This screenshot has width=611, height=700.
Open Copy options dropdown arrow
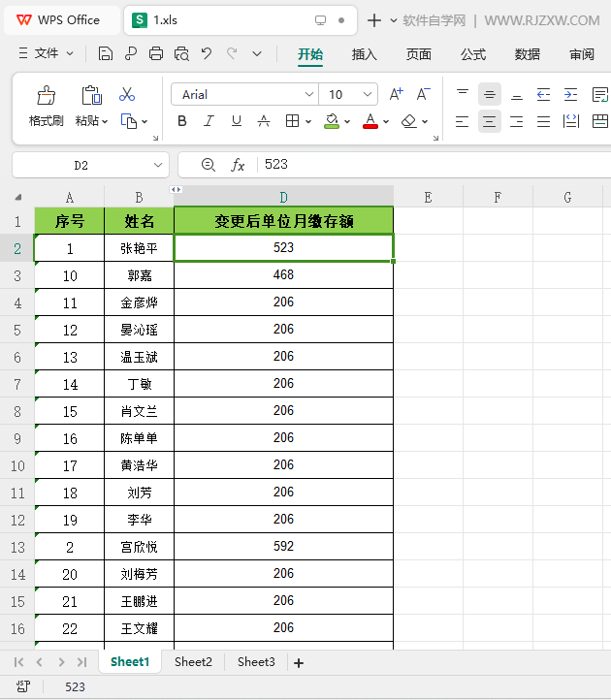click(x=145, y=121)
